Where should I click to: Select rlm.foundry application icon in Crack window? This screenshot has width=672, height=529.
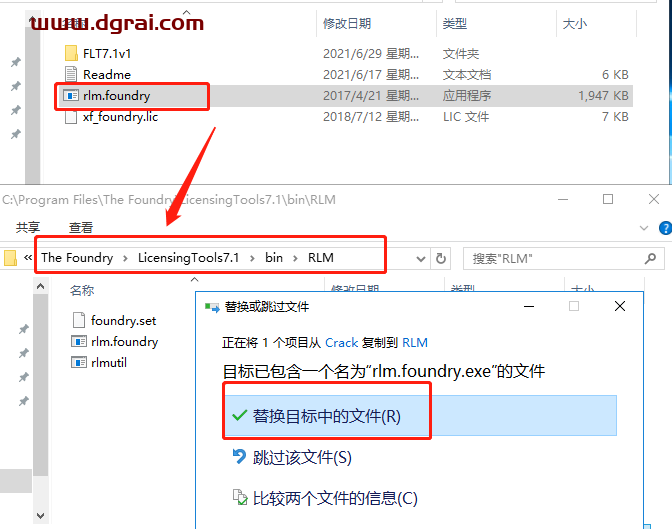(x=71, y=95)
